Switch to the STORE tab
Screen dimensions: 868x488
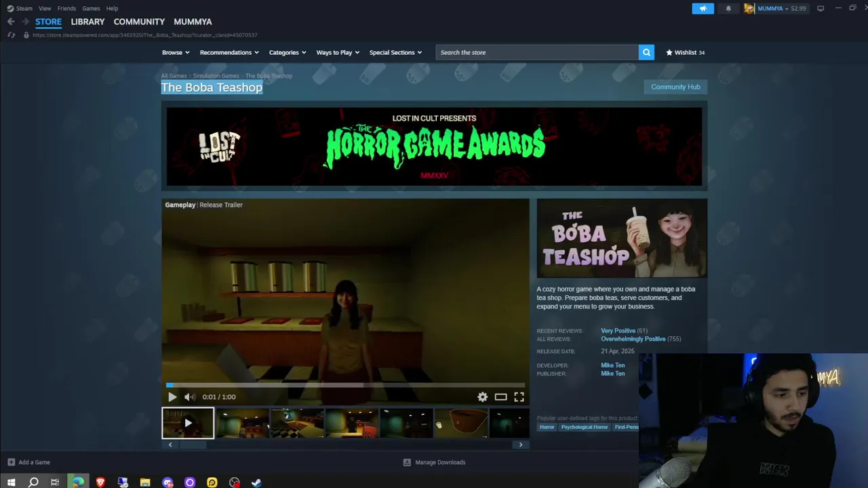pyautogui.click(x=48, y=22)
